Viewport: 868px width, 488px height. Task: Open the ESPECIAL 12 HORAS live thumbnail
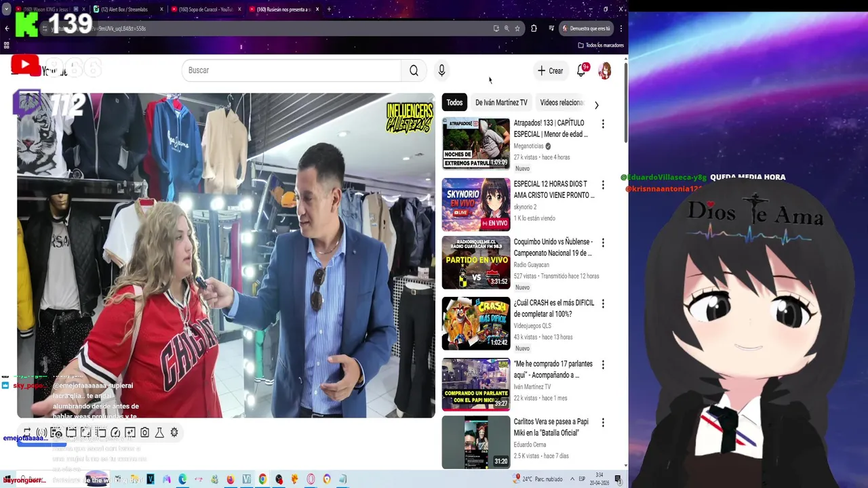(476, 204)
